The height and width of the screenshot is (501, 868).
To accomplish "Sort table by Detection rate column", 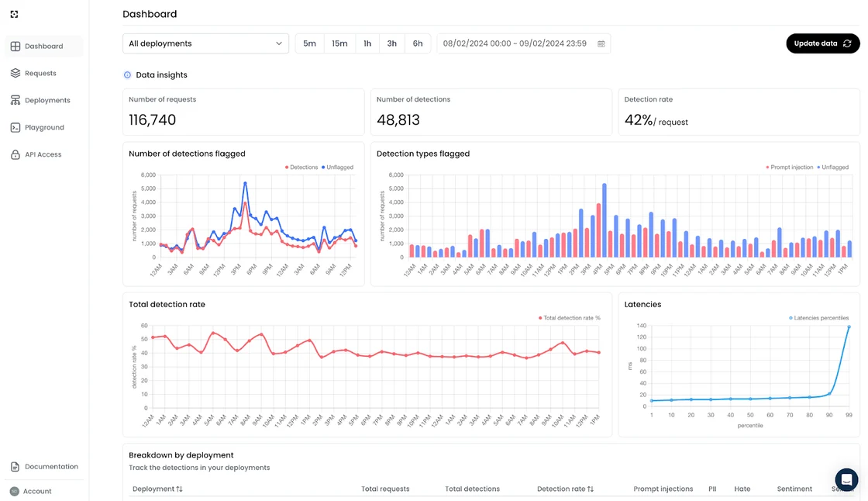I will [x=565, y=489].
